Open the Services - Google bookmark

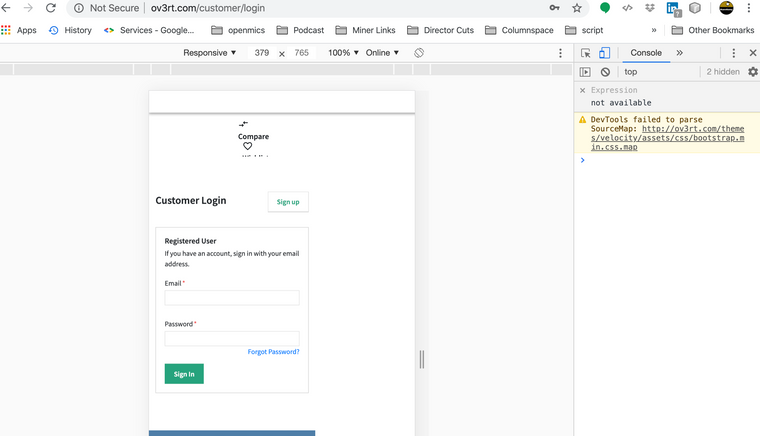pyautogui.click(x=149, y=30)
